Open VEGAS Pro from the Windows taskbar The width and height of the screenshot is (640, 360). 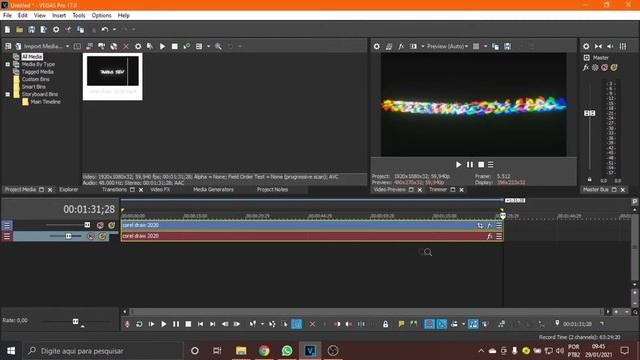pyautogui.click(x=310, y=351)
